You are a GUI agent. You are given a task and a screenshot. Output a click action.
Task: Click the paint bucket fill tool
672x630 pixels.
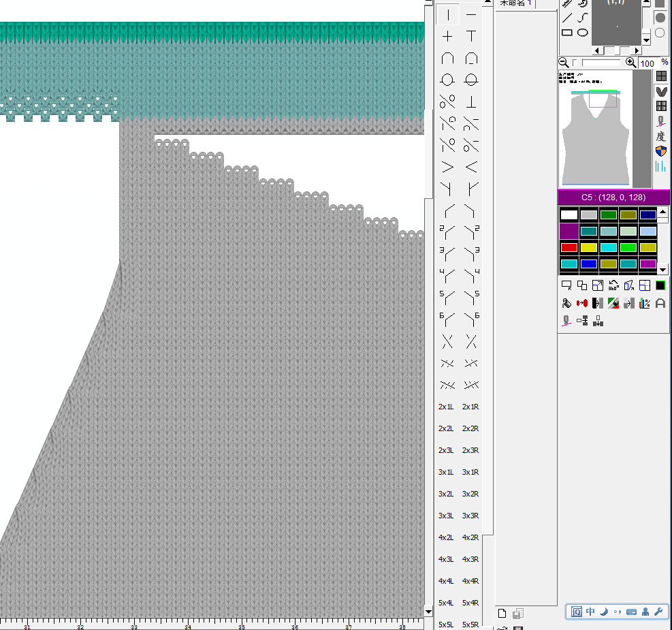(566, 304)
